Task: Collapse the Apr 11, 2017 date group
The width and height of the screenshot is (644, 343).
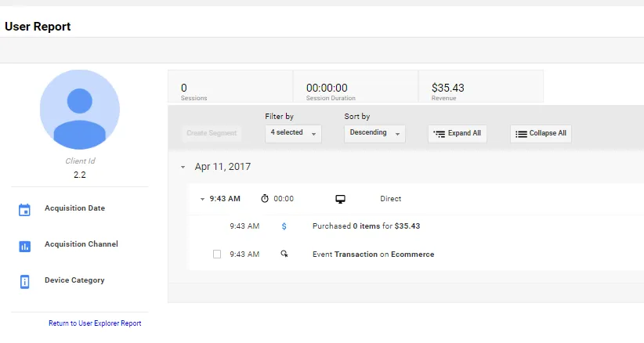Action: pyautogui.click(x=183, y=167)
